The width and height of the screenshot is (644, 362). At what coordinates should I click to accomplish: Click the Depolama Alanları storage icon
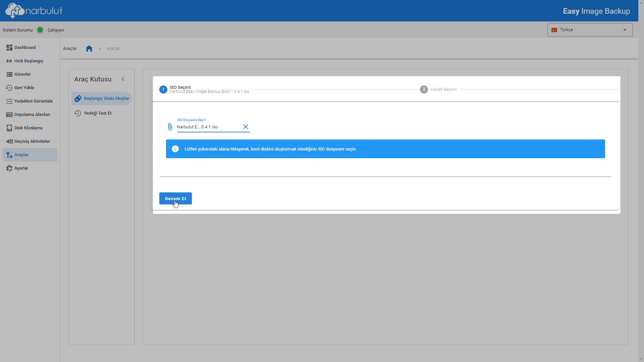point(9,115)
